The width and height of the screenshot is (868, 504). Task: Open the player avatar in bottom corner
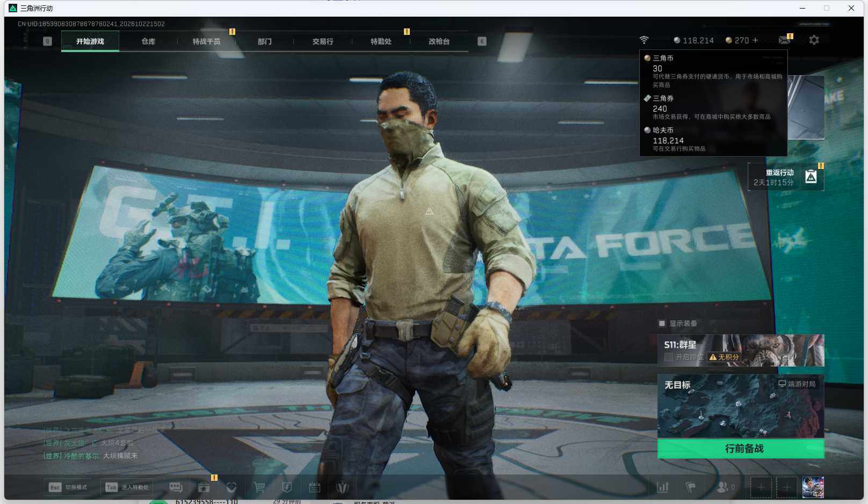coord(813,487)
